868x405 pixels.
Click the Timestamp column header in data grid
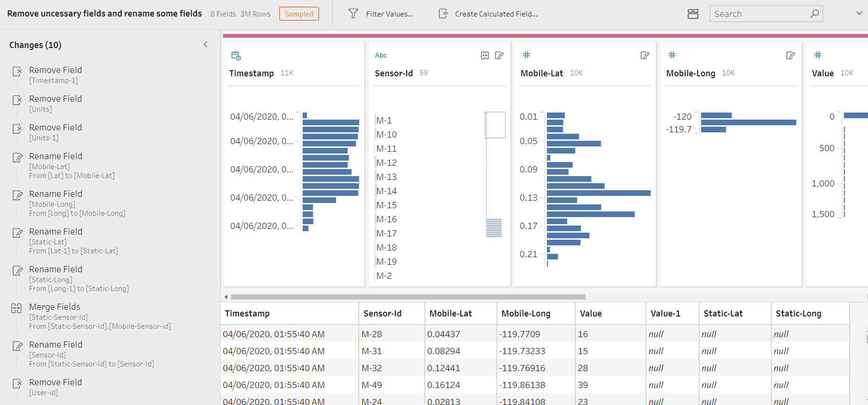point(289,314)
